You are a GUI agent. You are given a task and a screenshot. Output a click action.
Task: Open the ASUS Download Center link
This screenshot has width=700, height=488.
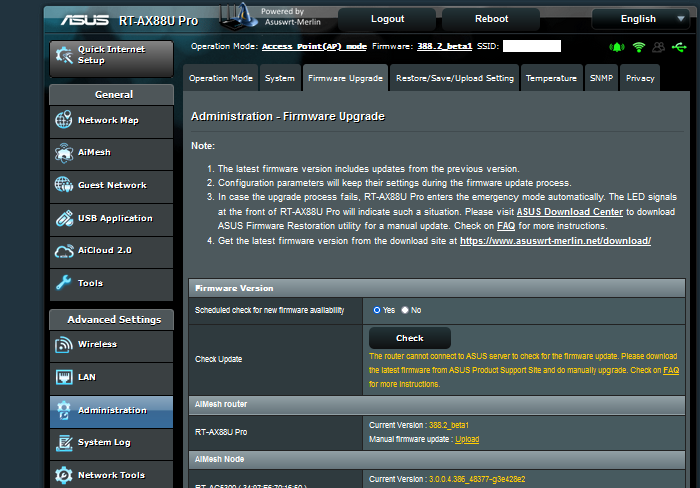[569, 212]
